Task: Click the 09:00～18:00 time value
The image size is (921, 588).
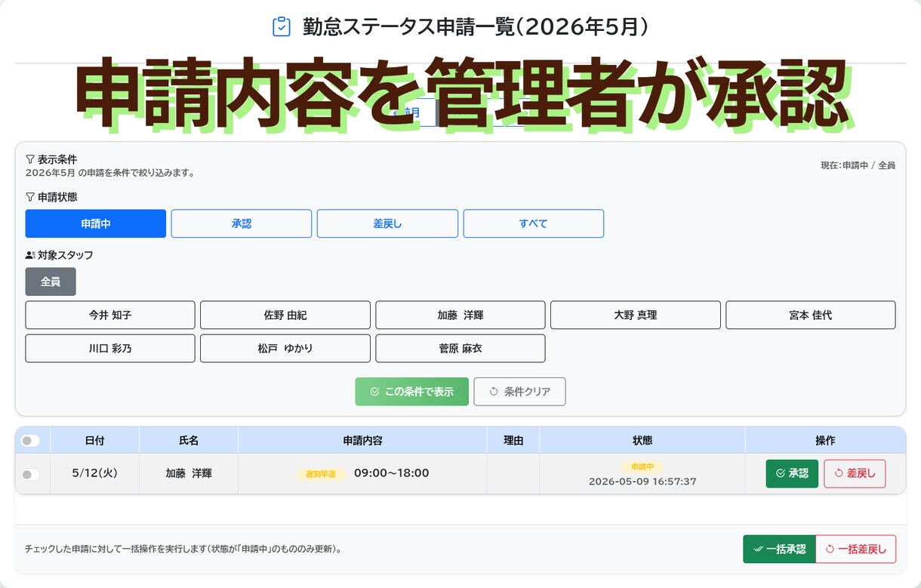Action: (391, 473)
